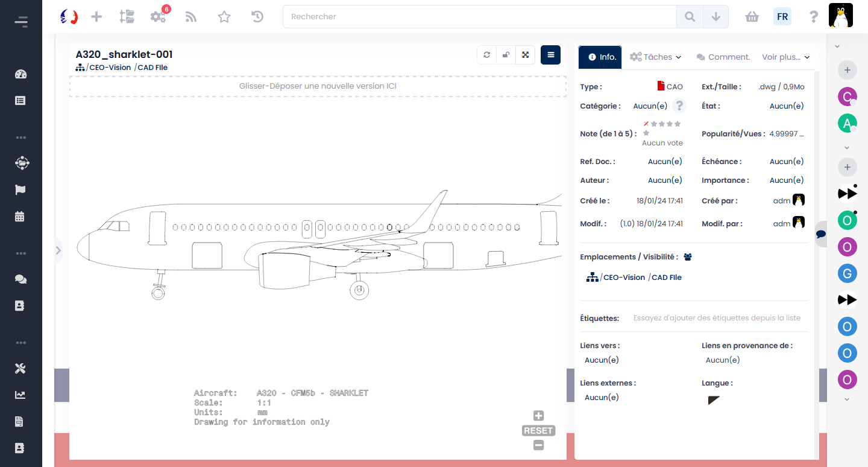The image size is (868, 467).
Task: Open the search options down-arrow
Action: pyautogui.click(x=715, y=17)
